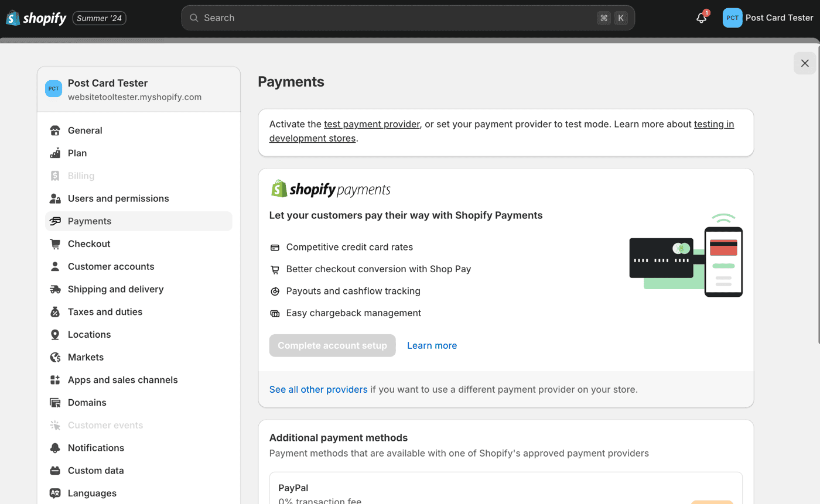This screenshot has width=820, height=504.
Task: Click the Shop Pay cart icon
Action: 275,269
